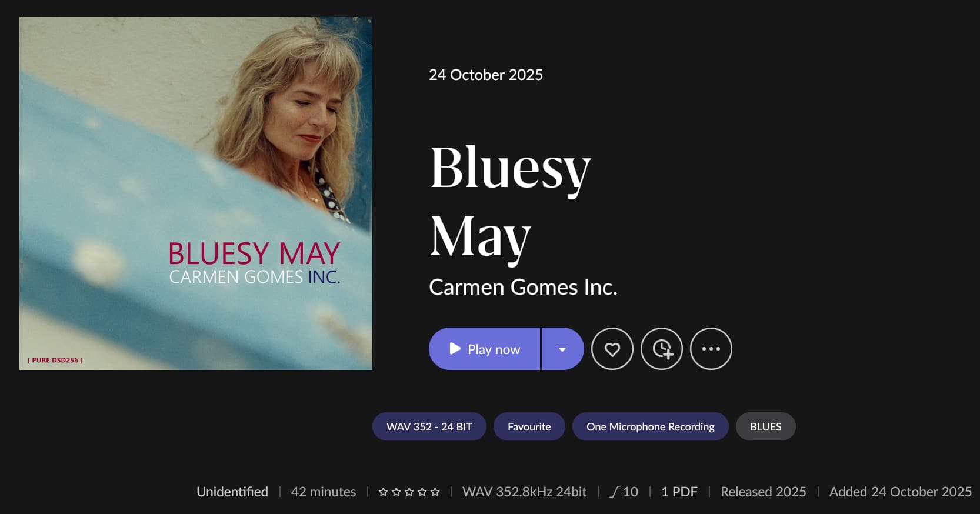Click the play triangle icon in the Play now button
Screen dimensions: 980x514
click(455, 349)
